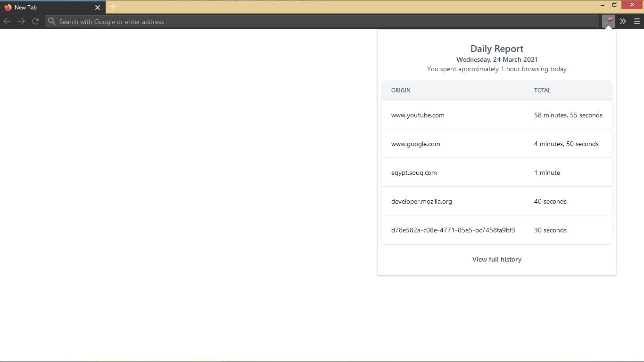Click the ORIGIN column header
Image resolution: width=644 pixels, height=362 pixels.
tap(401, 90)
